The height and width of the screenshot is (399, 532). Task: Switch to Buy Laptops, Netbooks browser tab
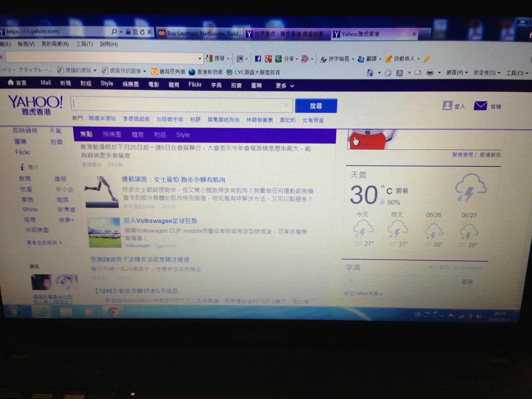200,33
